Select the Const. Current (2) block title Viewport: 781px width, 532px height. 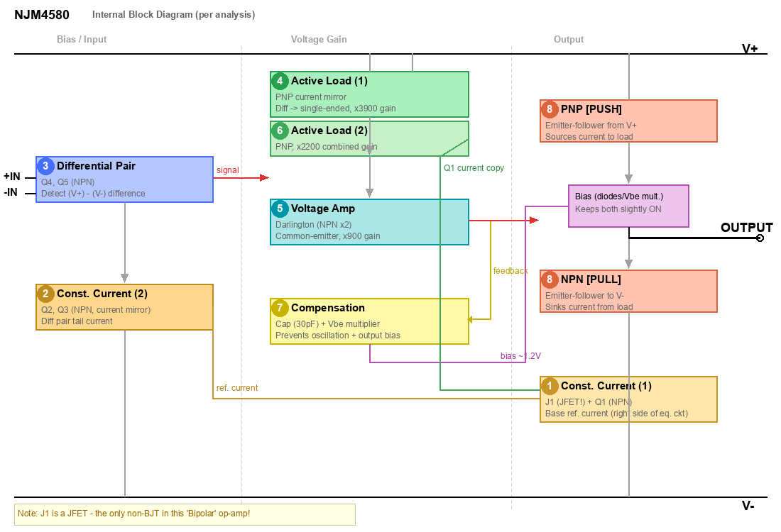(102, 294)
